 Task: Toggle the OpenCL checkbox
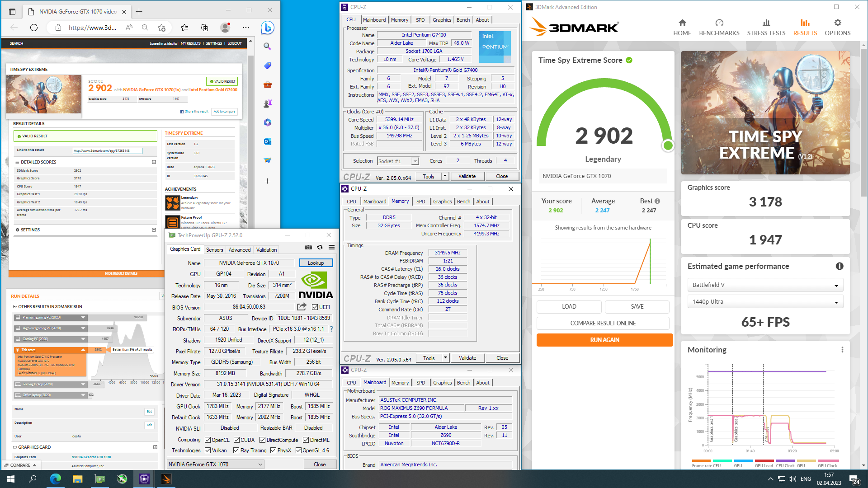tap(208, 440)
